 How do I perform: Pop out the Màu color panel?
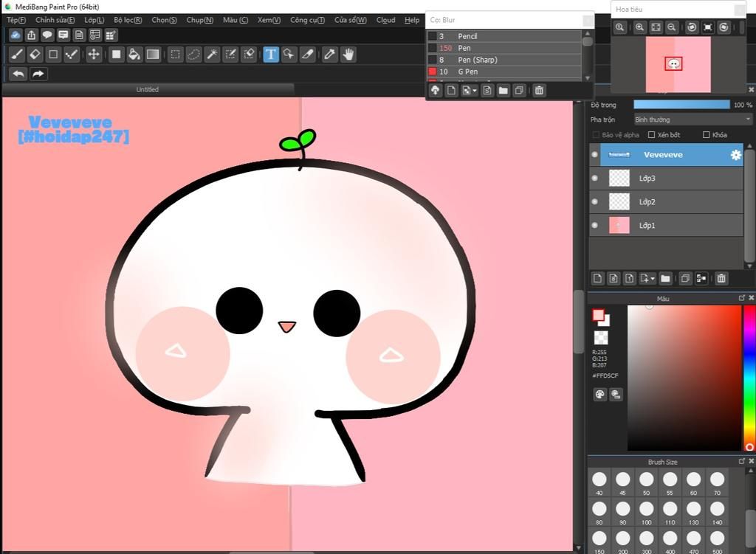pos(741,298)
